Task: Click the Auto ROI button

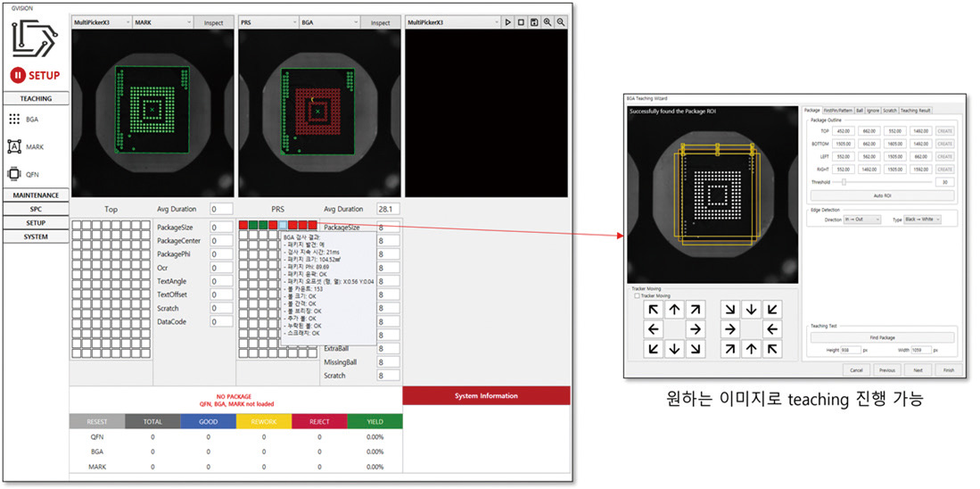Action: [x=880, y=195]
